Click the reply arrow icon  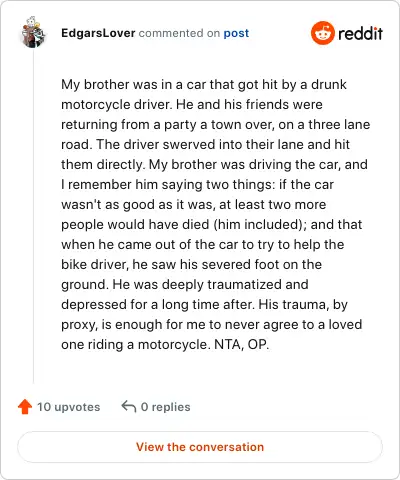pyautogui.click(x=129, y=406)
